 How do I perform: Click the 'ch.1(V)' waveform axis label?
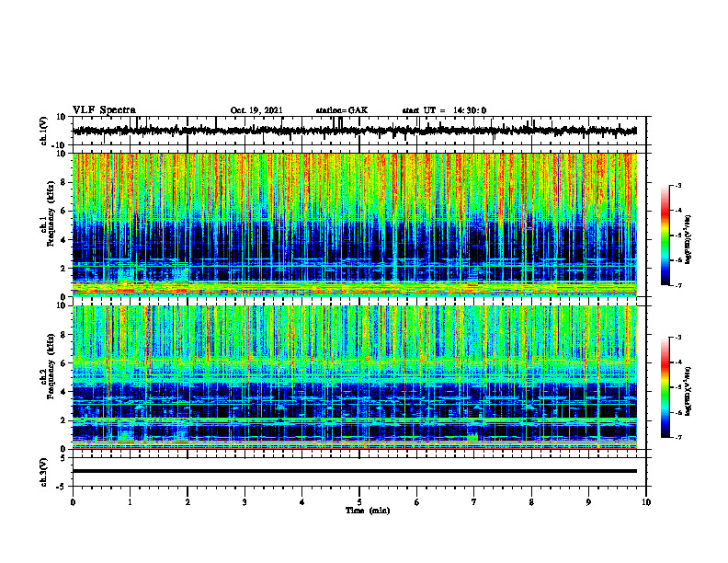[43, 131]
